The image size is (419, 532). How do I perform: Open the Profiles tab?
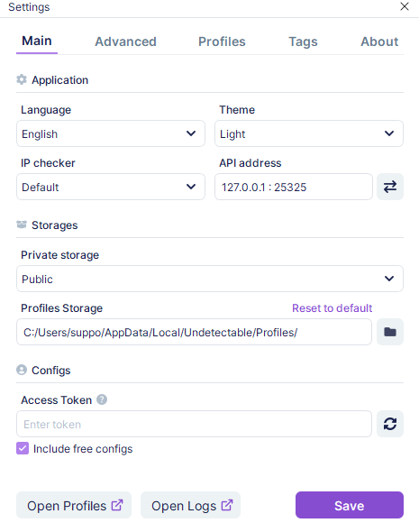(222, 41)
